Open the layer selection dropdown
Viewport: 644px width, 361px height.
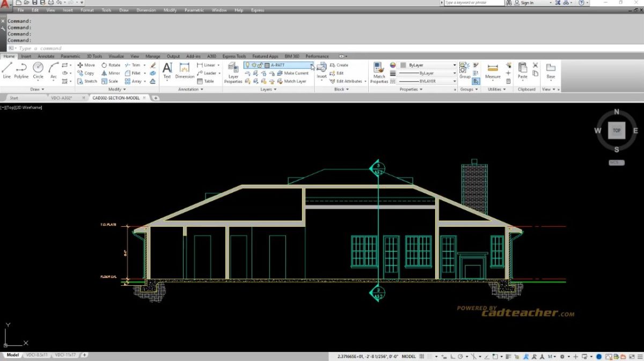click(x=312, y=65)
